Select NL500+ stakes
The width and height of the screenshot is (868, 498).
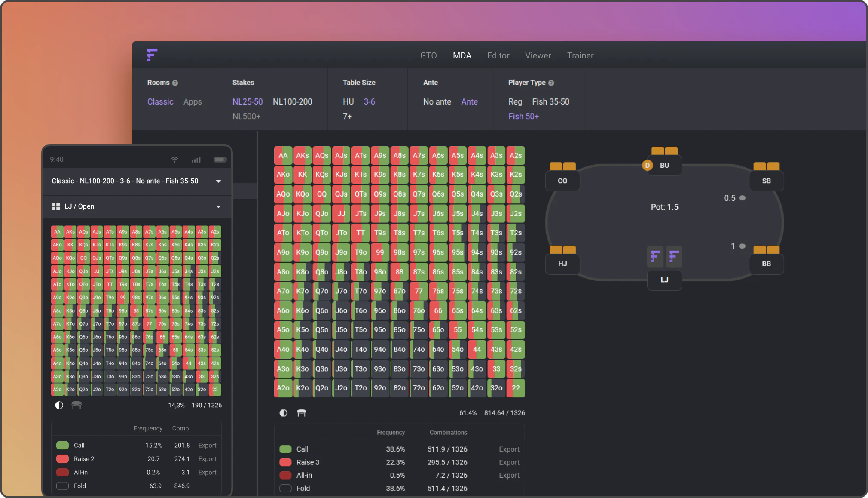(x=247, y=117)
